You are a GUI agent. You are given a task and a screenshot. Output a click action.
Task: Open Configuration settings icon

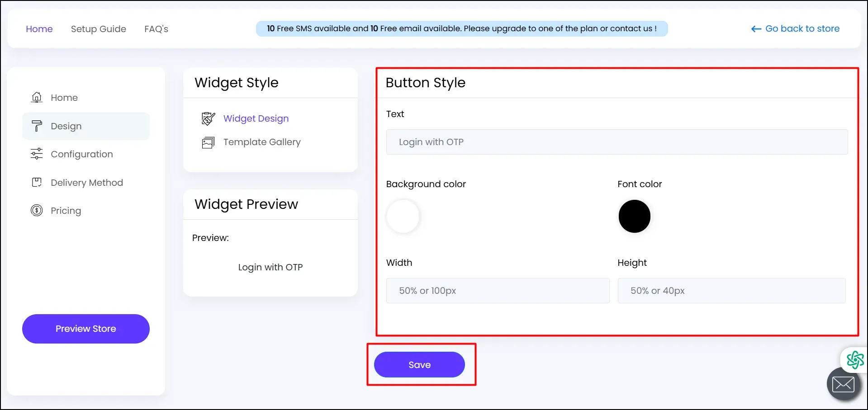click(36, 154)
